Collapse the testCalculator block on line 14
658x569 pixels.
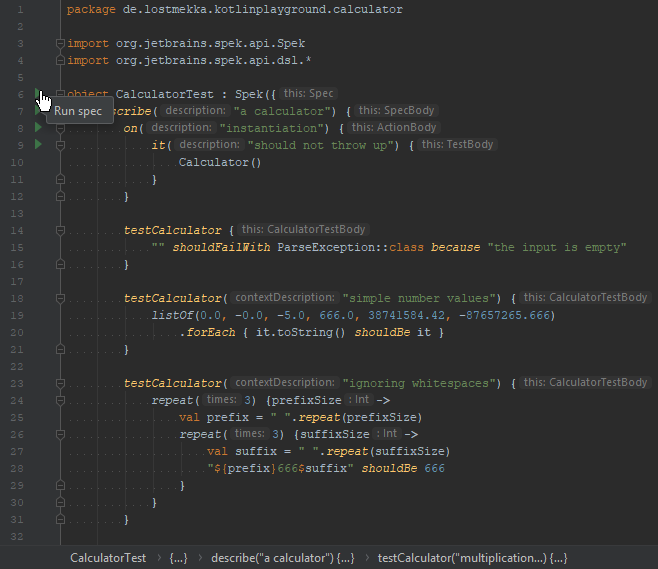click(x=60, y=230)
